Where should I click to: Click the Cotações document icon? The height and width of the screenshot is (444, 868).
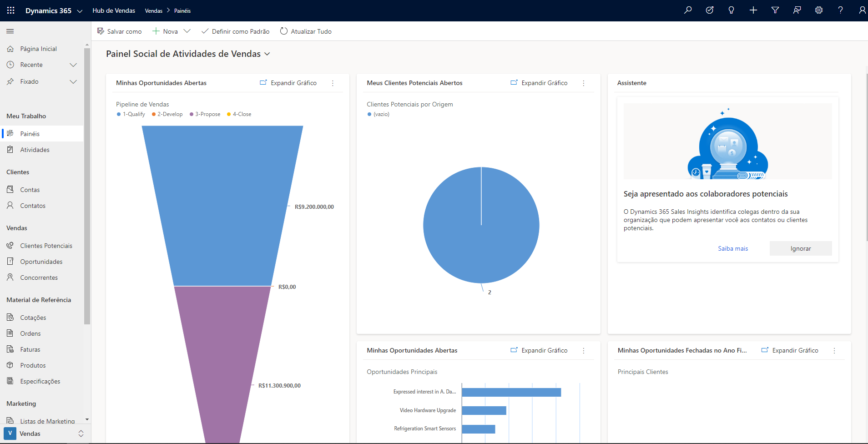[x=10, y=317]
